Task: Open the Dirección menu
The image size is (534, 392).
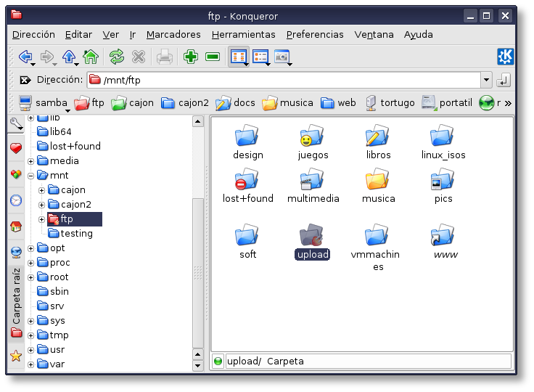Action: pos(33,34)
